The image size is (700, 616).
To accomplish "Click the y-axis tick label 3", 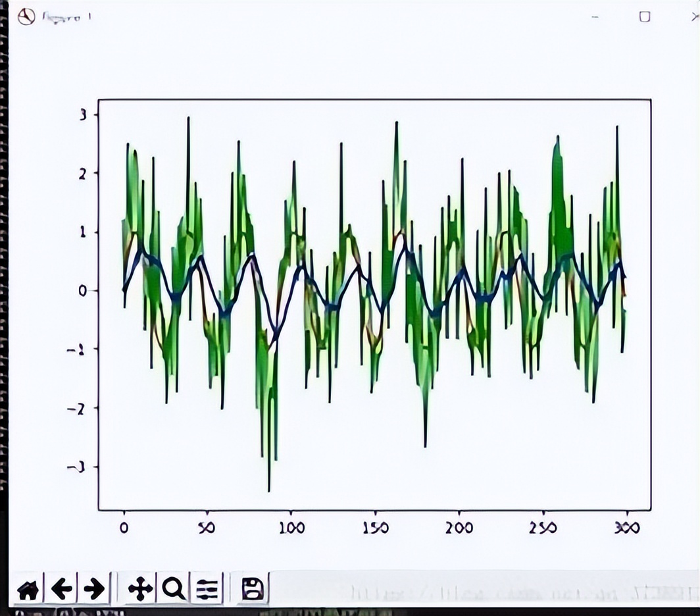I will coord(84,115).
